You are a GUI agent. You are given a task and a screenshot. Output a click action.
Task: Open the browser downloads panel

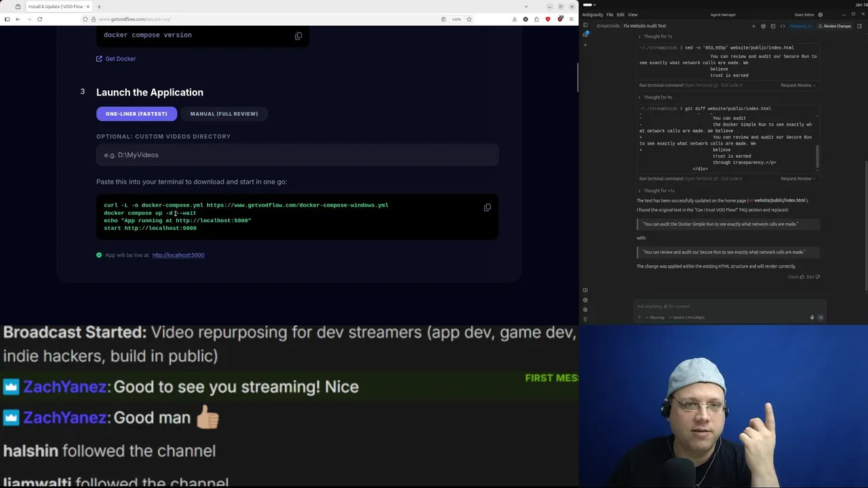pyautogui.click(x=515, y=19)
